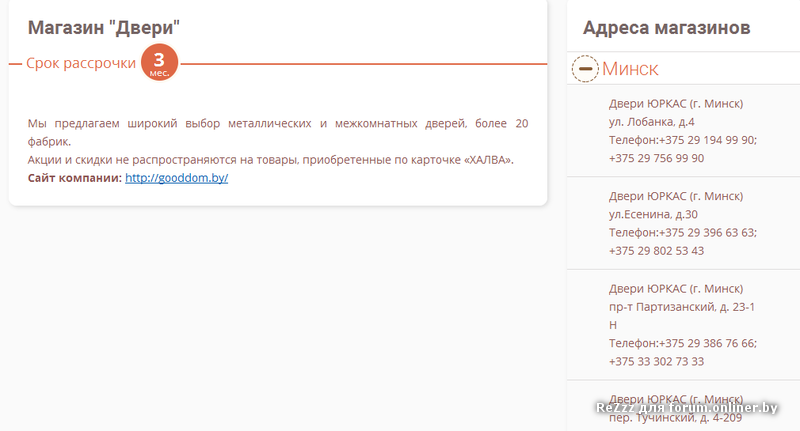Click the Магазин "Двери" heading

click(x=104, y=28)
